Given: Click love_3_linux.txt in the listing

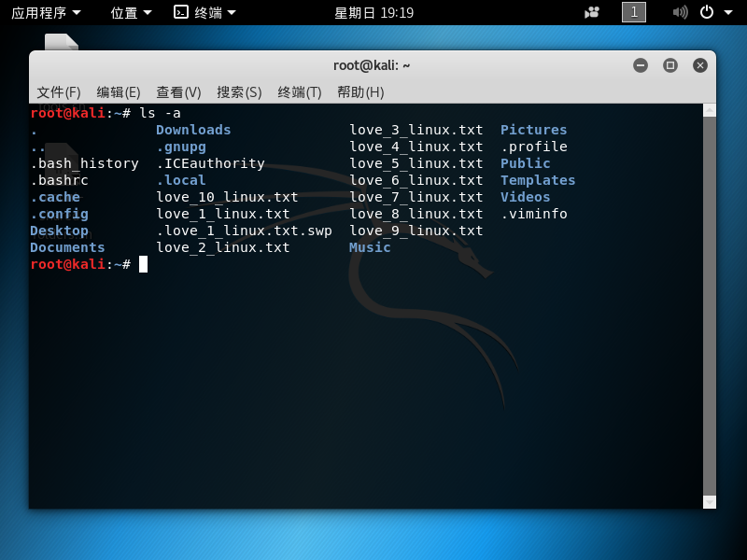Looking at the screenshot, I should pos(416,130).
